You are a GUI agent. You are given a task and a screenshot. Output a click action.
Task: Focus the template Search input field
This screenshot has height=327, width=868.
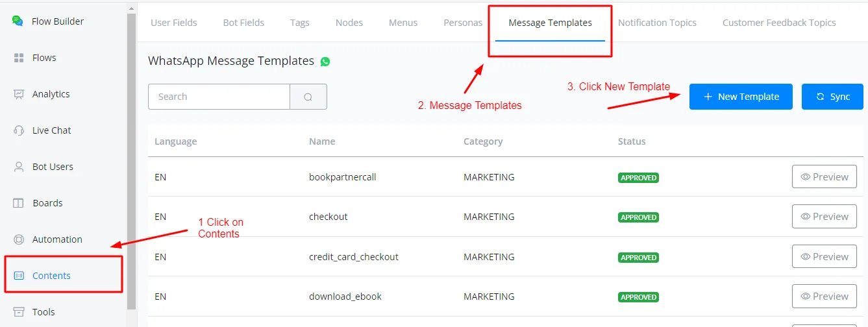(219, 97)
